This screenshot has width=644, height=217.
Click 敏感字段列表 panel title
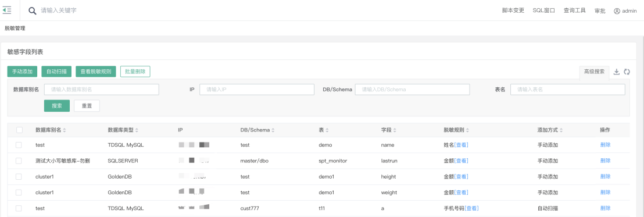click(25, 52)
